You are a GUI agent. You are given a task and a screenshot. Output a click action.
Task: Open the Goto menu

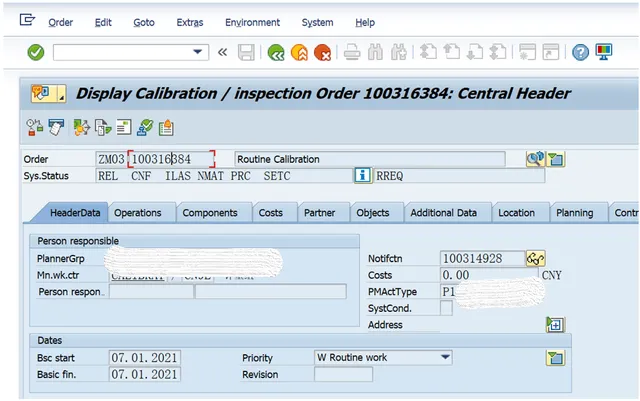click(144, 22)
